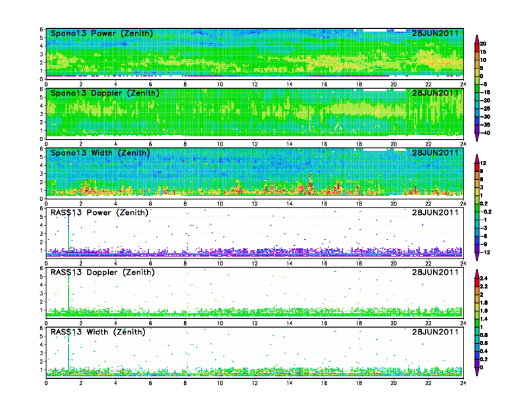Click hour 24 tick under the RASS13 Width plot

pos(463,383)
